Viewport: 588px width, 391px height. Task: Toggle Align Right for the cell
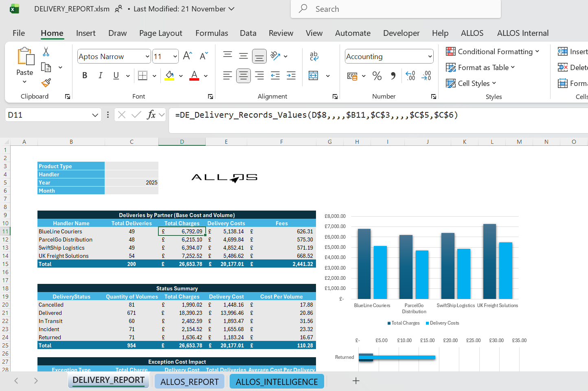[259, 75]
